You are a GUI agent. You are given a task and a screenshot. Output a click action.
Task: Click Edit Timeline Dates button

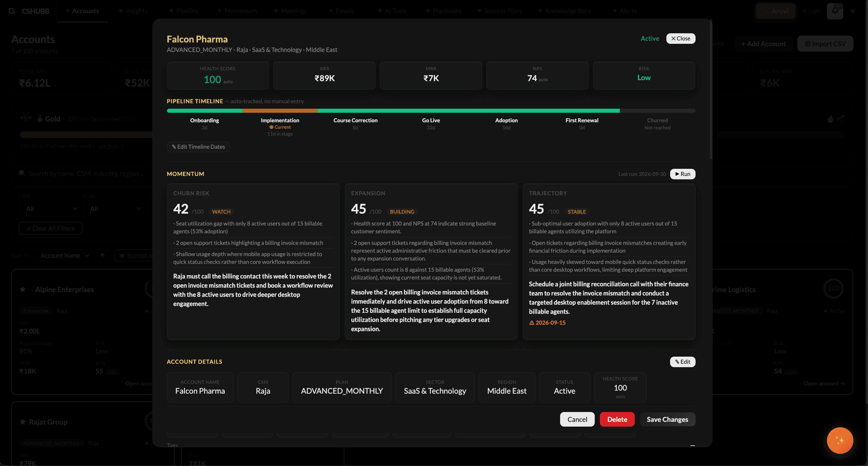tap(199, 147)
